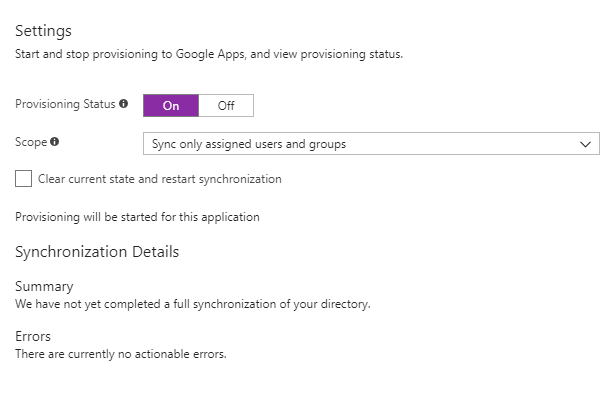Open the Provisioning Status info tooltip icon
607x393 pixels.
click(x=123, y=103)
